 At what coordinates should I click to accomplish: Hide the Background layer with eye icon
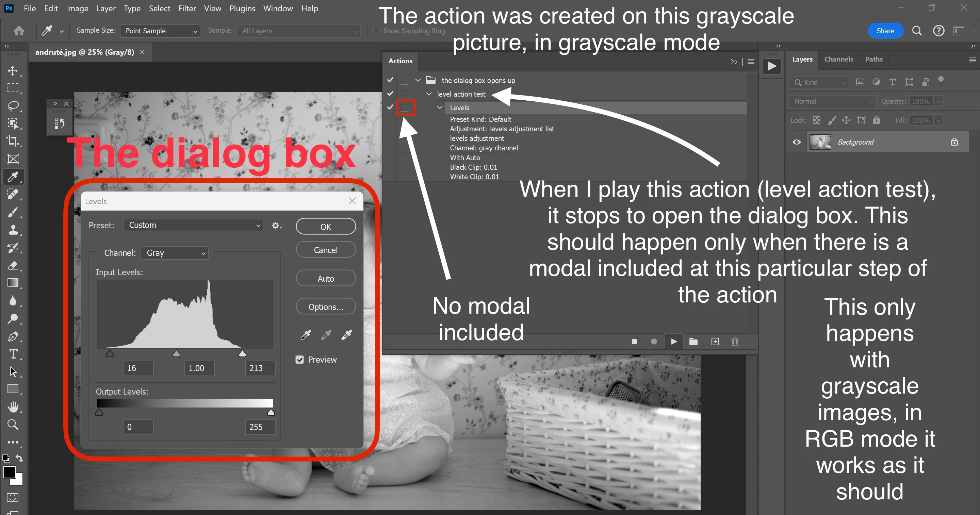[797, 142]
